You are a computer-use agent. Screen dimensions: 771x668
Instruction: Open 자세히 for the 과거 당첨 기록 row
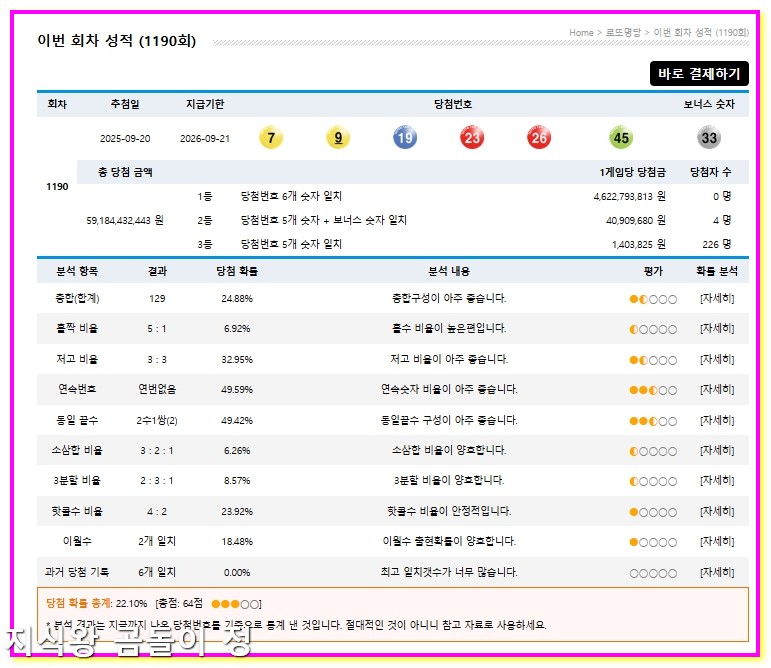point(717,572)
